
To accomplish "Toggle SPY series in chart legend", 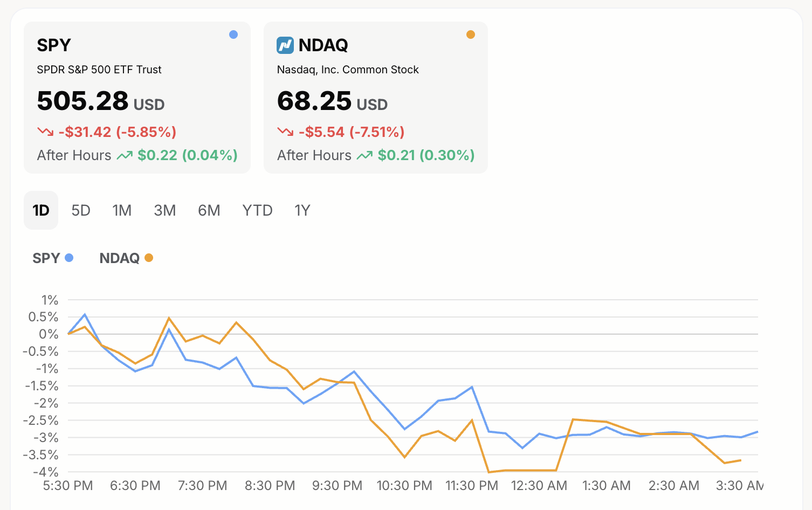I will (x=53, y=258).
